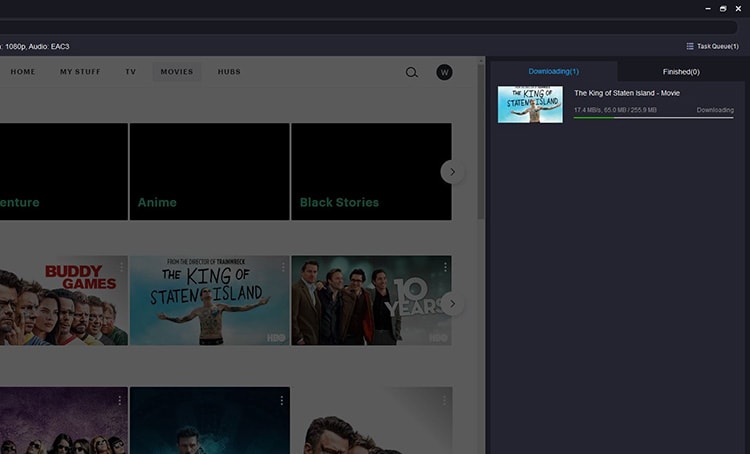Click the King of Staten Island download thumbnail
The height and width of the screenshot is (454, 750).
(530, 104)
